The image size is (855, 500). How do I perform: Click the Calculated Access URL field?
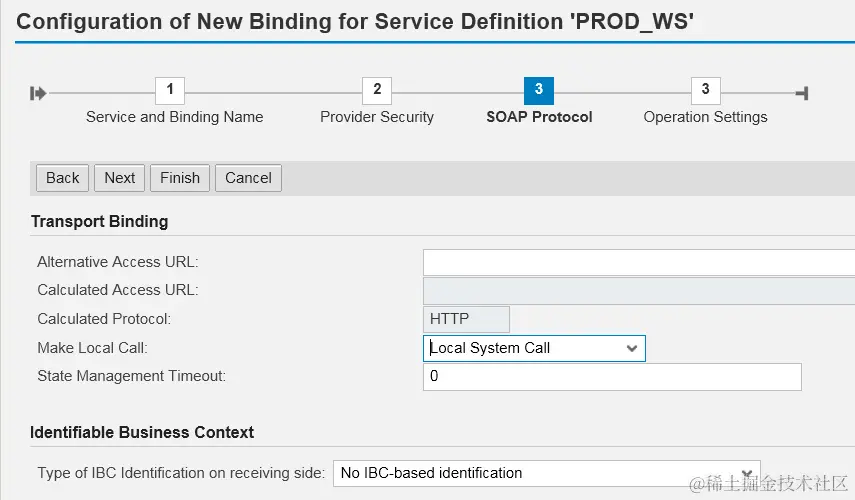[x=638, y=291]
